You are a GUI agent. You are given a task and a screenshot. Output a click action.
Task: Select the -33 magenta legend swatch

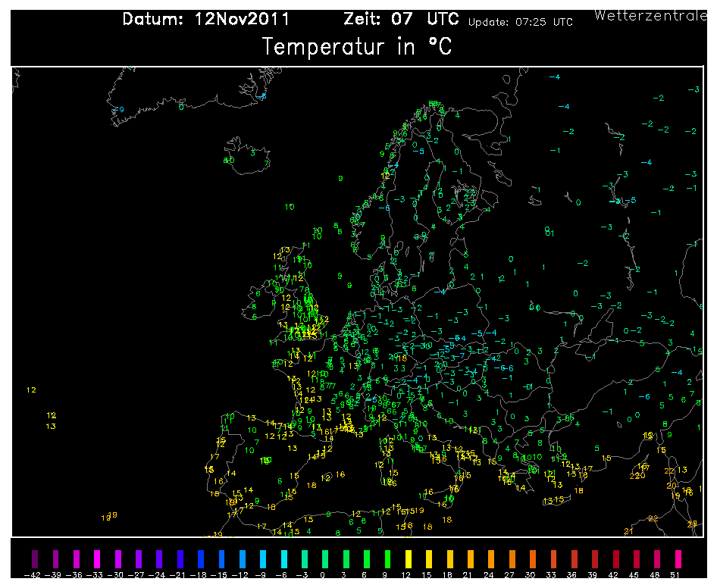pyautogui.click(x=97, y=558)
